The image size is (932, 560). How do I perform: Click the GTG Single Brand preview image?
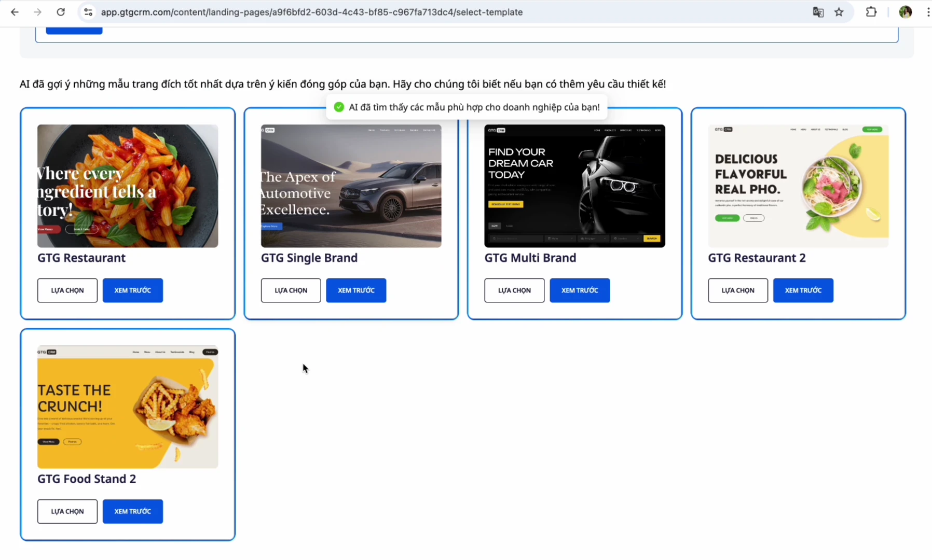pos(351,185)
